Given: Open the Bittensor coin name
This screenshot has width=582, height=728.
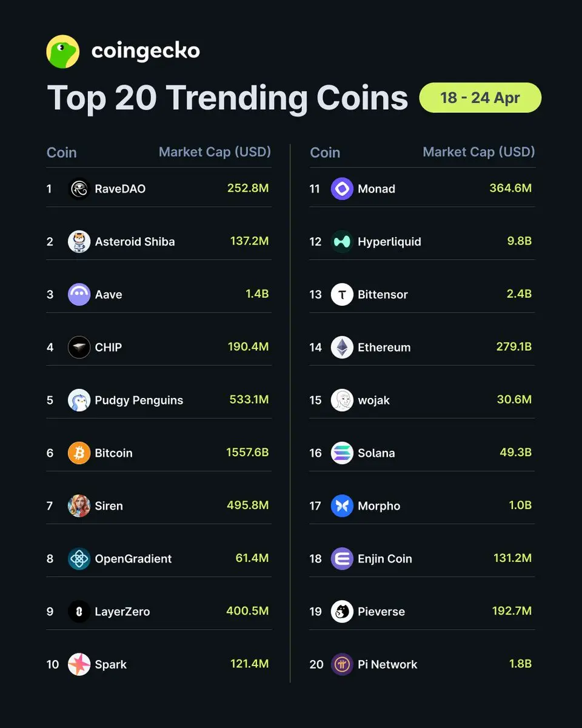Looking at the screenshot, I should [x=383, y=295].
